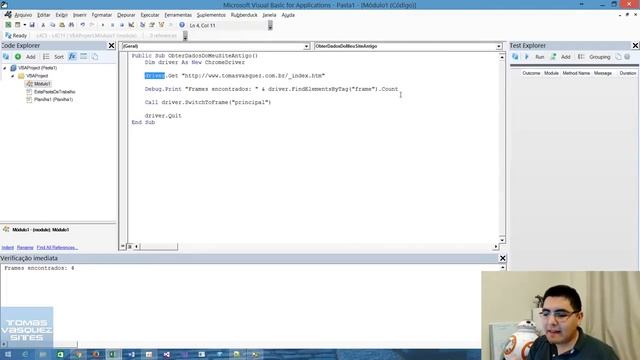Toggle the fx signatures button in Code Explorer

click(72, 57)
